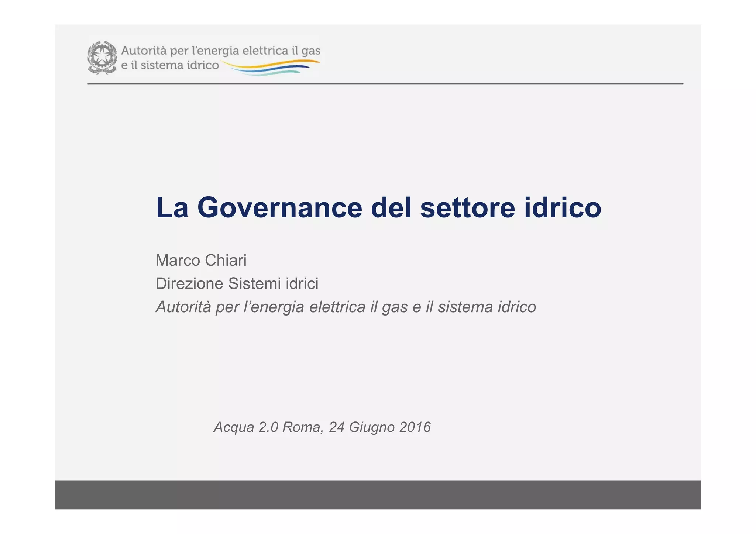Click the 'Direzione Sistemi idrici' line
This screenshot has width=756, height=534.
click(x=237, y=284)
